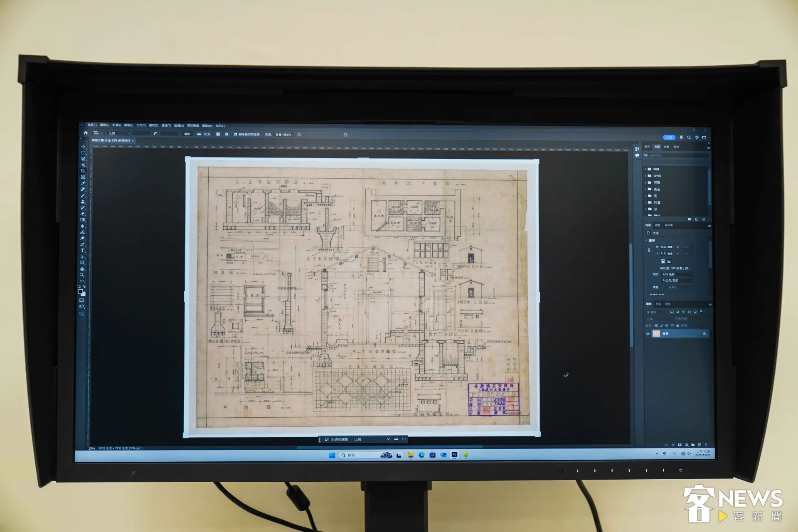
Task: Select the Clone Stamp tool
Action: pyautogui.click(x=83, y=202)
